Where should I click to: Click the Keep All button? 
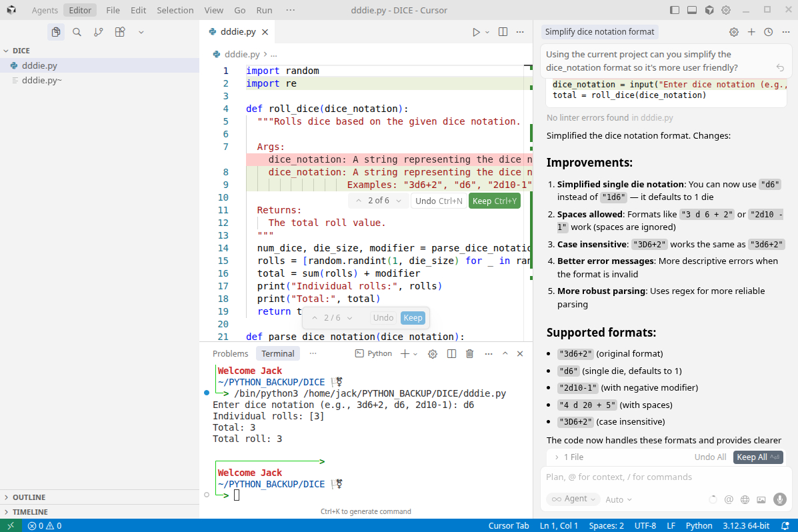click(x=757, y=457)
